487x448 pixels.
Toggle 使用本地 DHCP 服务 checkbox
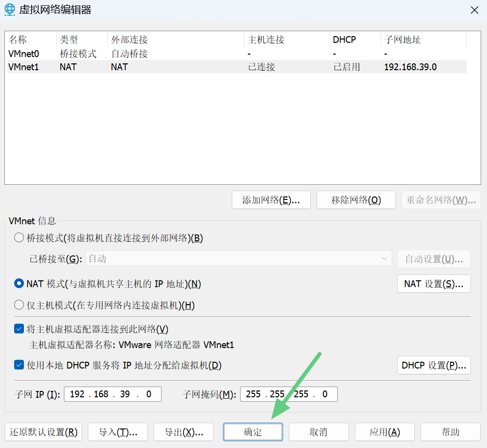[19, 365]
